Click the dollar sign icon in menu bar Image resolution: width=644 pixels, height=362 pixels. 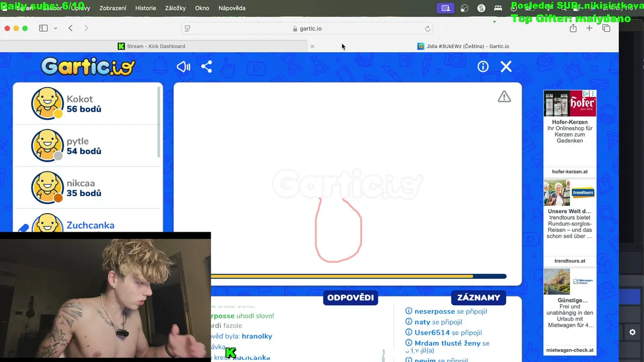[x=481, y=8]
